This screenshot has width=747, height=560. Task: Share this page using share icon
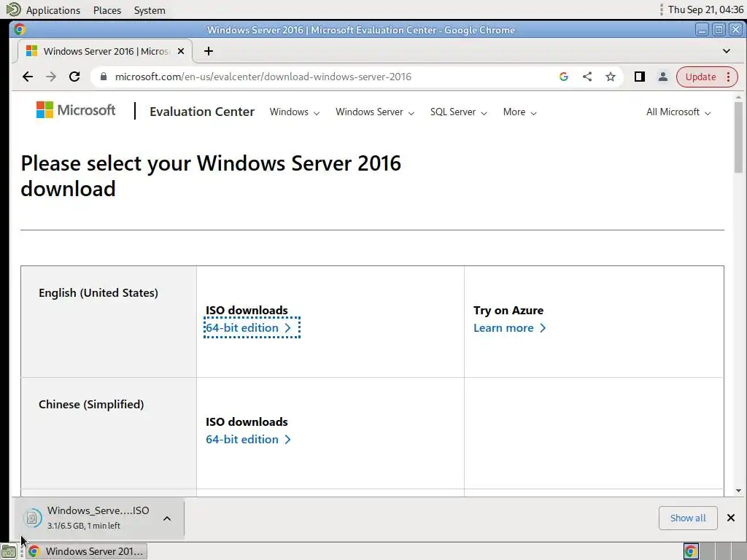click(x=587, y=77)
